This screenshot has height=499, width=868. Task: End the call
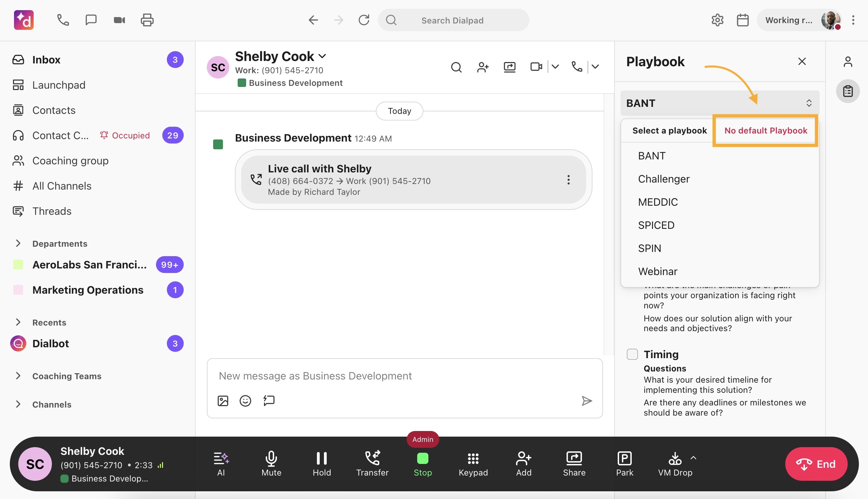(x=816, y=464)
